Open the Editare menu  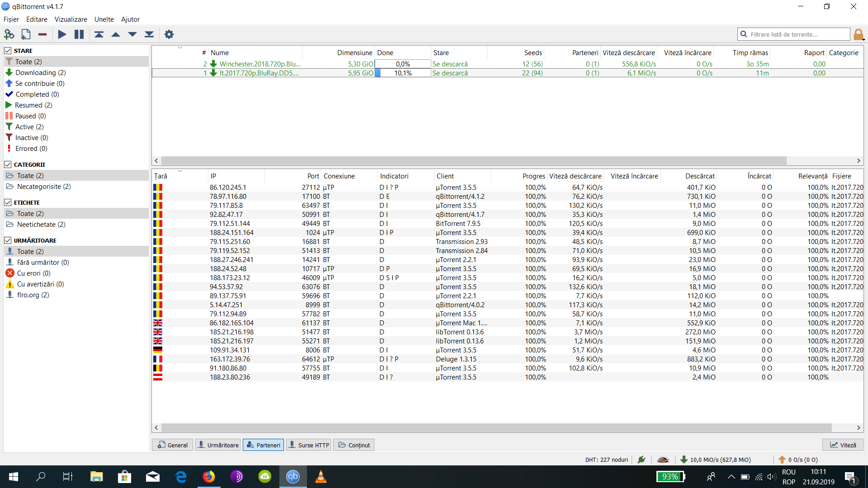pos(37,19)
